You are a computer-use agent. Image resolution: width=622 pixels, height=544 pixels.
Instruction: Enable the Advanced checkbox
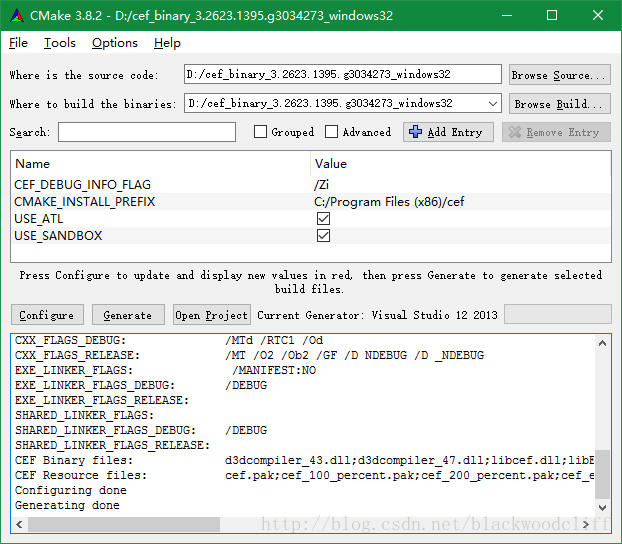point(331,132)
